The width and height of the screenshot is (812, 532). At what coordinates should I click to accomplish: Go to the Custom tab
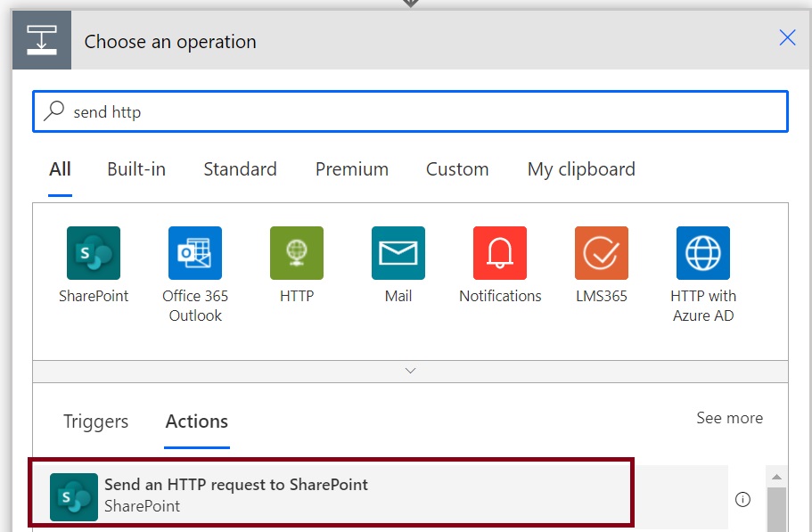tap(457, 169)
